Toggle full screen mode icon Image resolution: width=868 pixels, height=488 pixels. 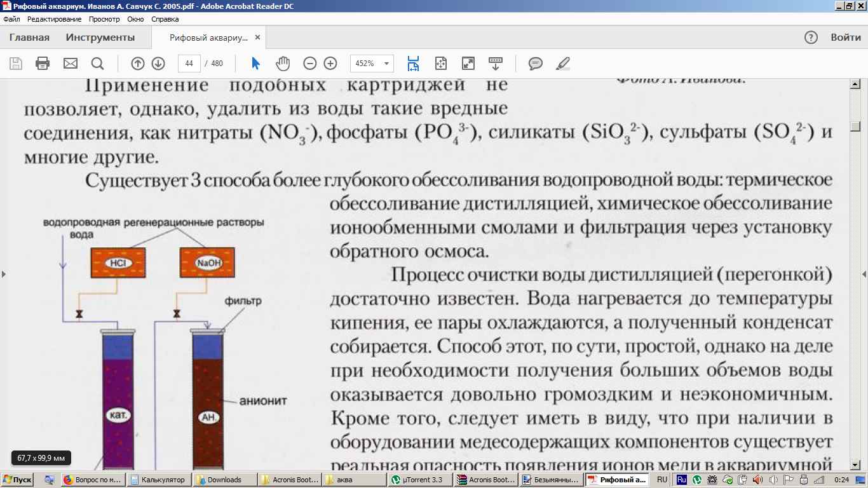click(468, 64)
